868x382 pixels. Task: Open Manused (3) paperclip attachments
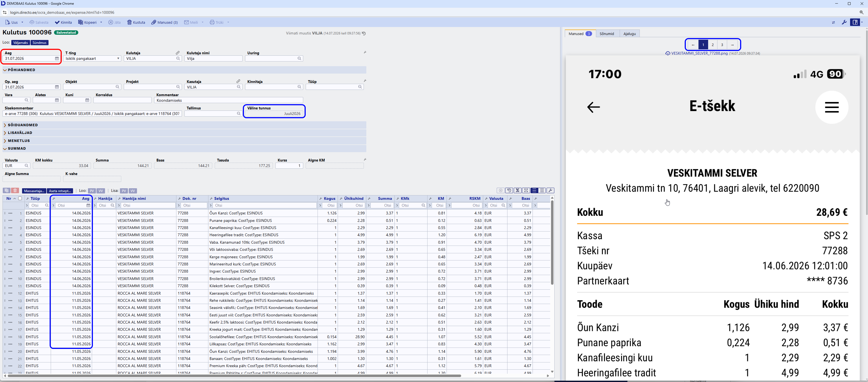(165, 23)
